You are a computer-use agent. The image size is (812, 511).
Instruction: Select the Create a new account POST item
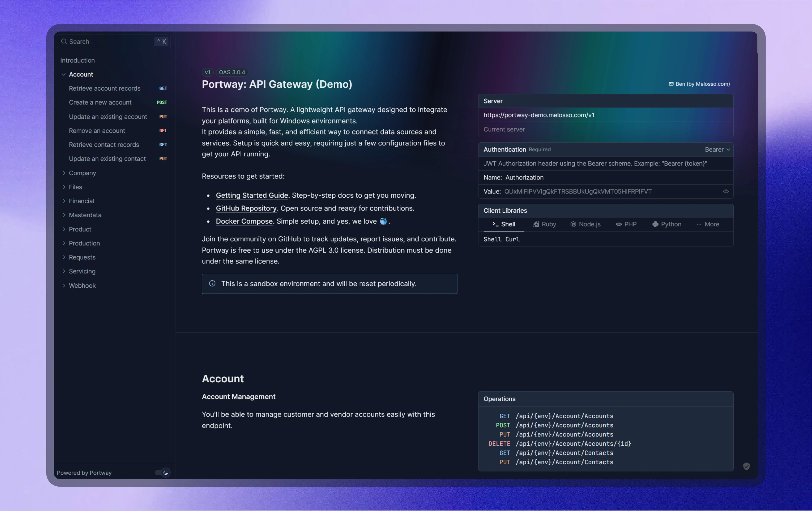[100, 102]
